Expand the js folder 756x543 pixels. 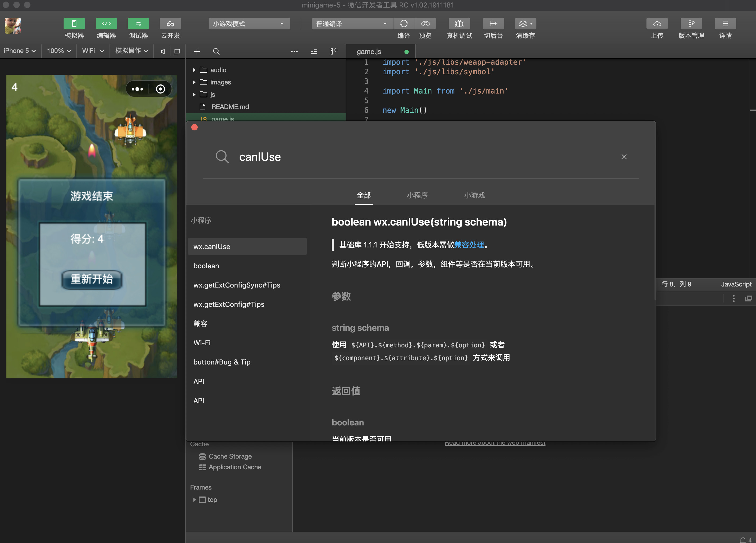(x=194, y=95)
